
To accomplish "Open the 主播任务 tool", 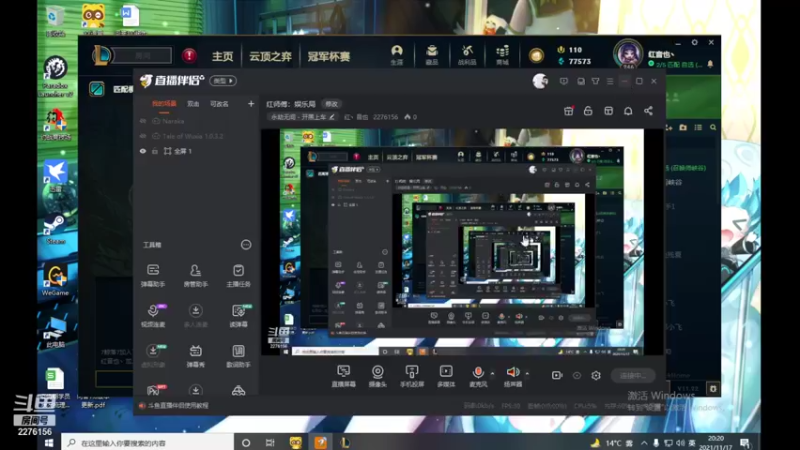I will coord(238,276).
